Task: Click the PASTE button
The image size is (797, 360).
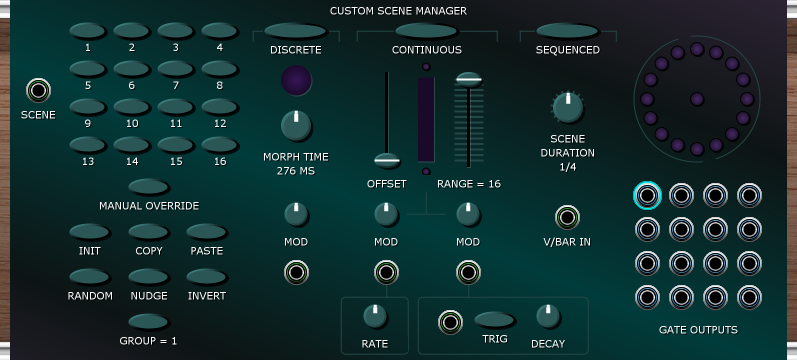Action: point(206,232)
